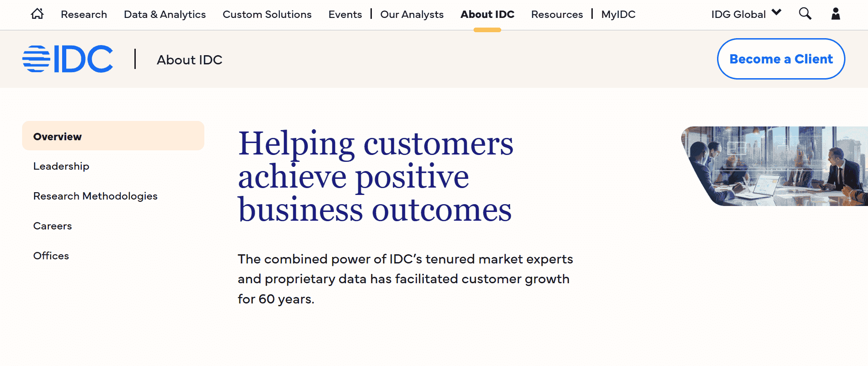Open the Careers sidebar link
Screen dimensions: 868x366
click(x=52, y=226)
